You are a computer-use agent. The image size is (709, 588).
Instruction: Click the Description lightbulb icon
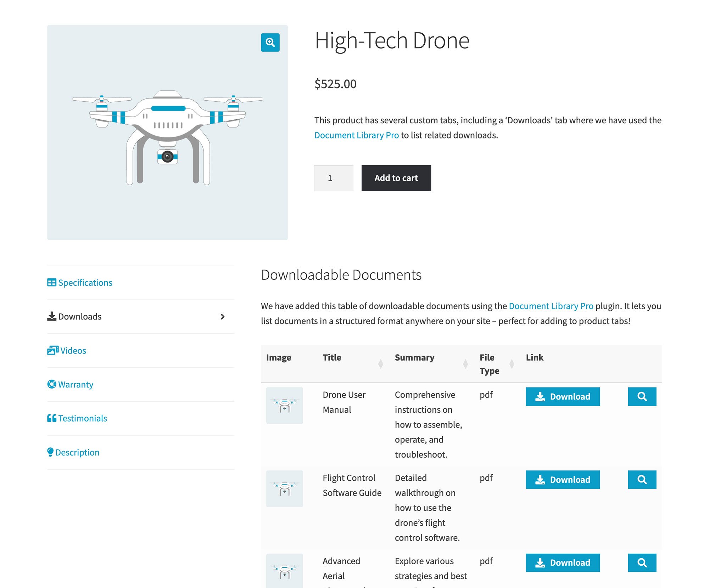click(x=50, y=452)
